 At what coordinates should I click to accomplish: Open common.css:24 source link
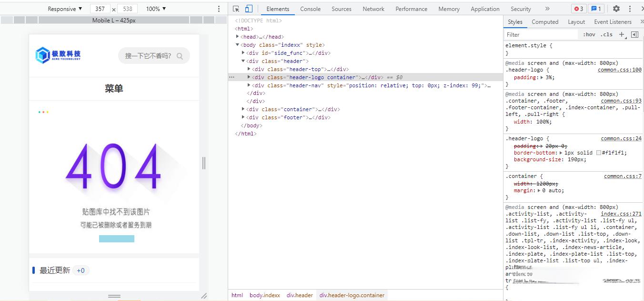pos(621,138)
